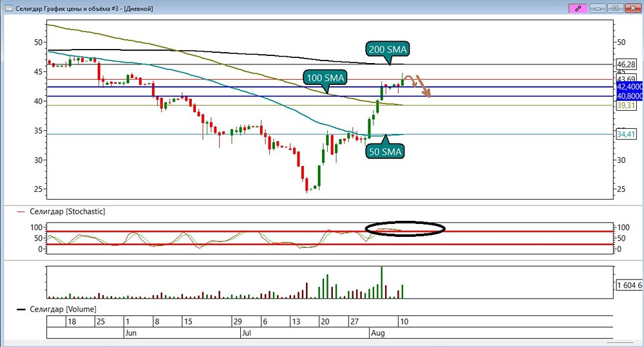Click the pink link-chain icon in title bar
Screen dimensions: 644x347
[578, 8]
